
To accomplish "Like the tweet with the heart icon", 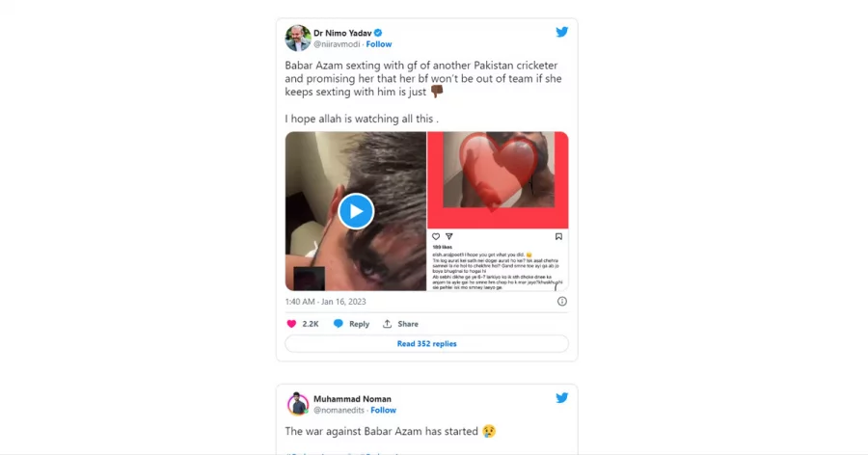I will pyautogui.click(x=291, y=324).
